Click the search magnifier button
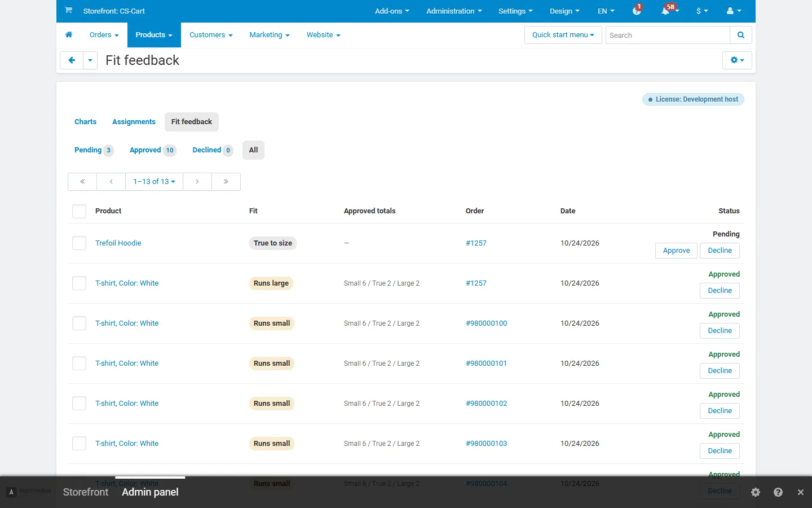The width and height of the screenshot is (812, 508). 741,35
